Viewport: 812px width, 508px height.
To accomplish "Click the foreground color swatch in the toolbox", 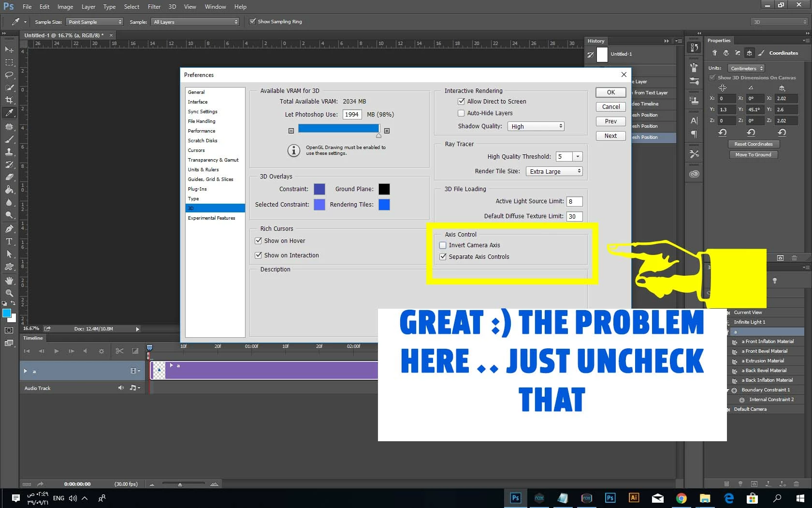I will [7, 313].
